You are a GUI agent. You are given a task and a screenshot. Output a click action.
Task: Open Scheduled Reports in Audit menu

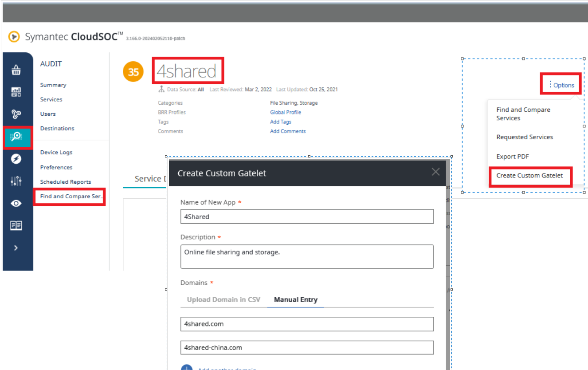pos(66,182)
